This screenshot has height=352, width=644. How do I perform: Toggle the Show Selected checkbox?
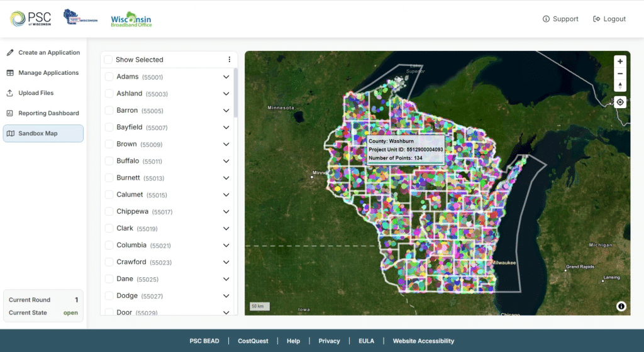pyautogui.click(x=108, y=60)
